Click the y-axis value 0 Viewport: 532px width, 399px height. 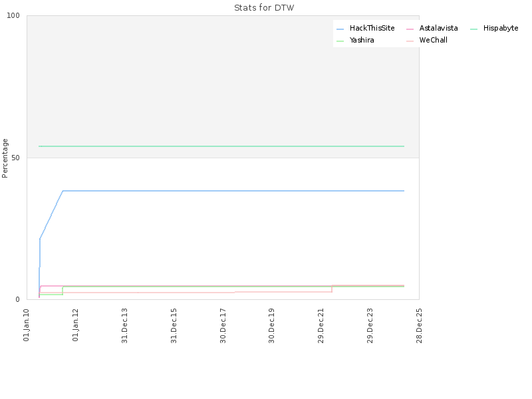(18, 300)
